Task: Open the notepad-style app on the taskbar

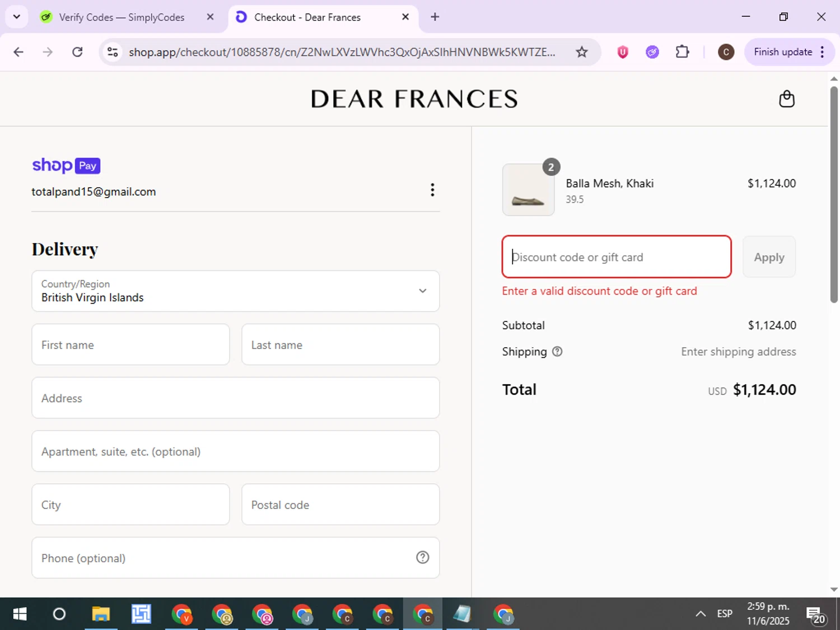Action: pos(462,614)
